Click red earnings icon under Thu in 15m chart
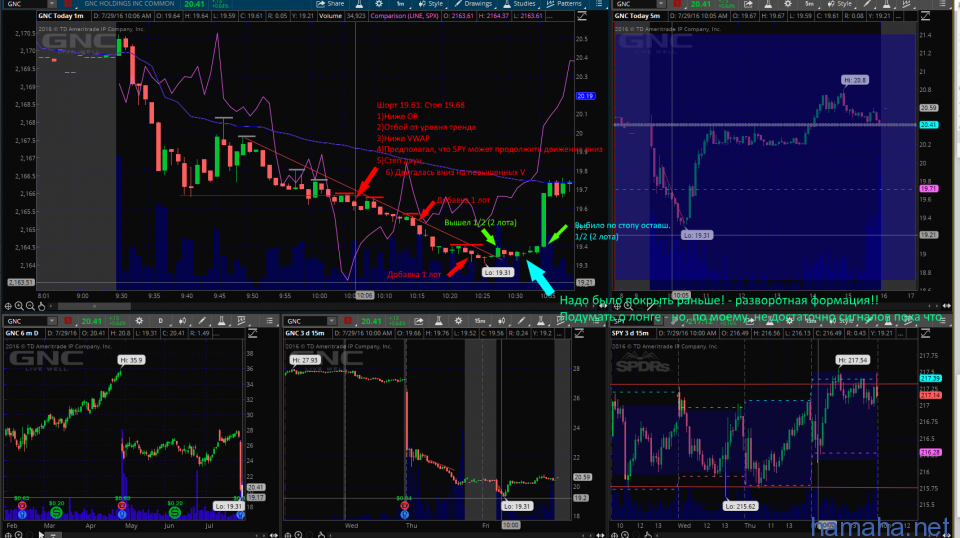This screenshot has height=538, width=960. click(404, 506)
